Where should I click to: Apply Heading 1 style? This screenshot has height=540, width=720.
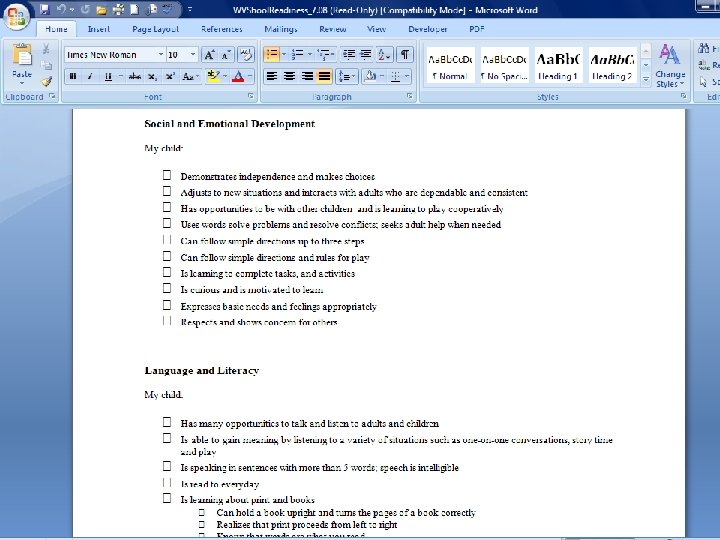pos(558,65)
